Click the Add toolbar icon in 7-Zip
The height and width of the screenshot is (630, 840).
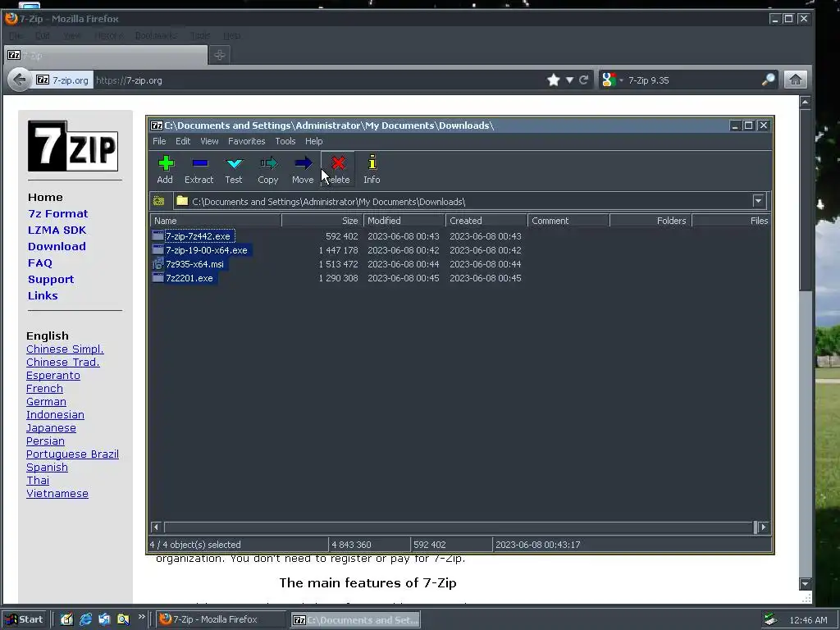(165, 169)
